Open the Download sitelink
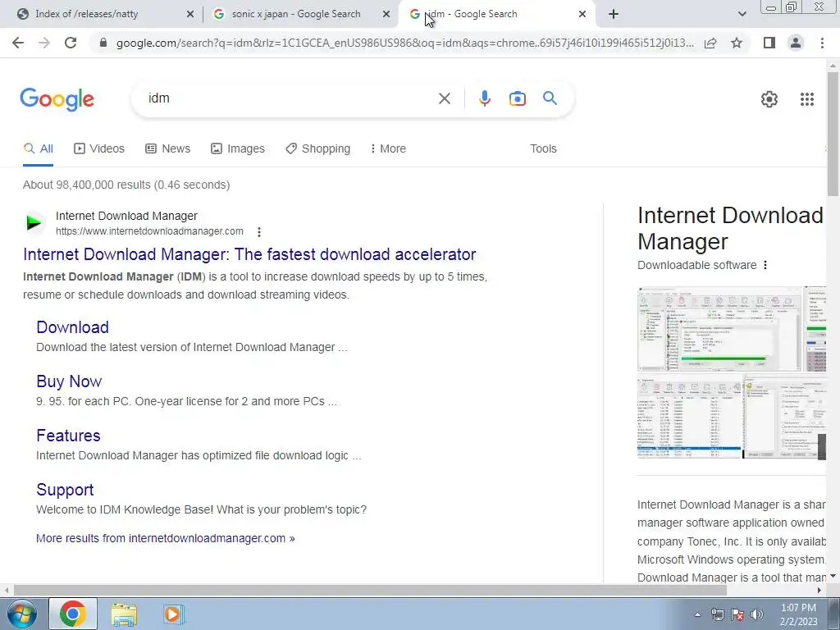Viewport: 840px width, 630px height. 72,327
